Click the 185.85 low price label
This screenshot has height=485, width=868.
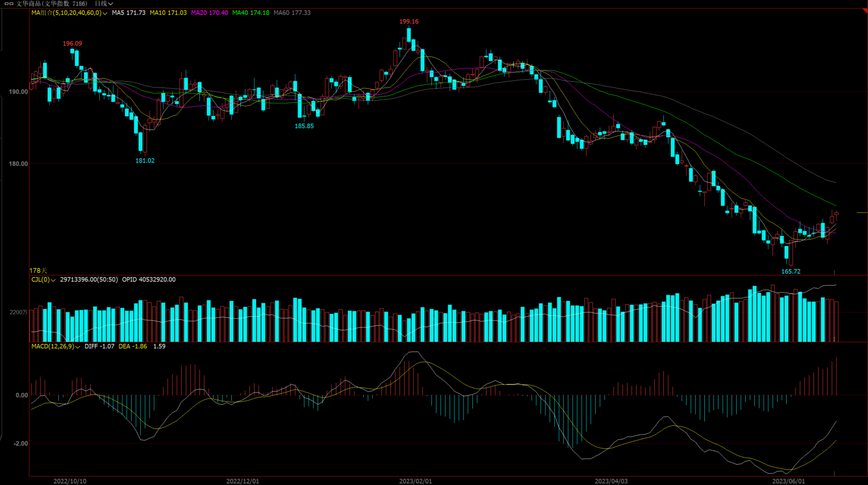pos(304,126)
